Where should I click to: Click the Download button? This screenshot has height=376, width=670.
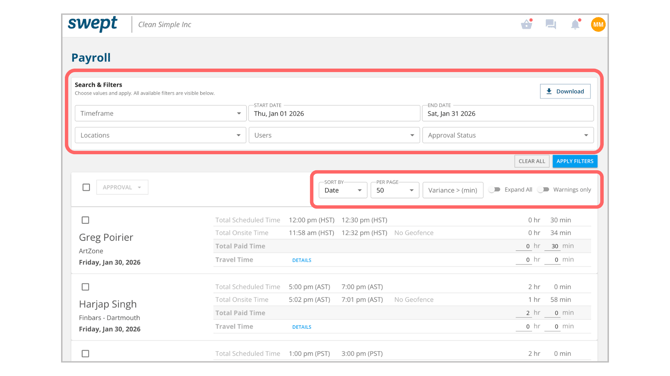coord(565,91)
